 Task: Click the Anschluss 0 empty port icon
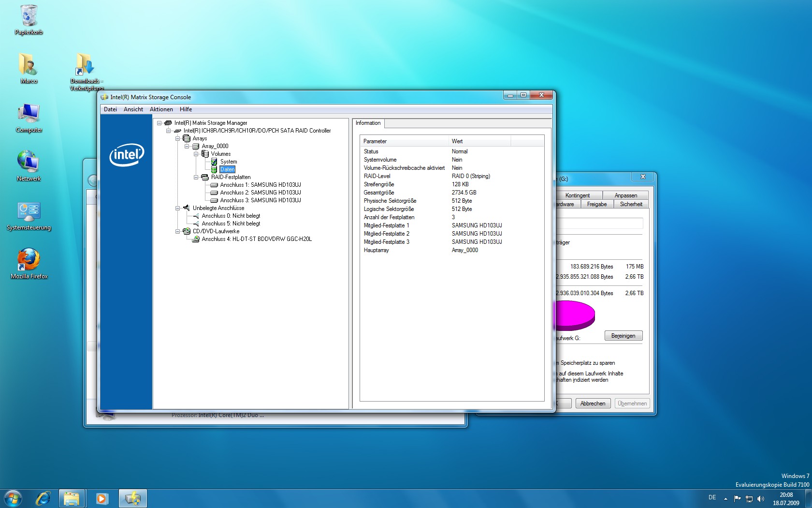[x=196, y=216]
